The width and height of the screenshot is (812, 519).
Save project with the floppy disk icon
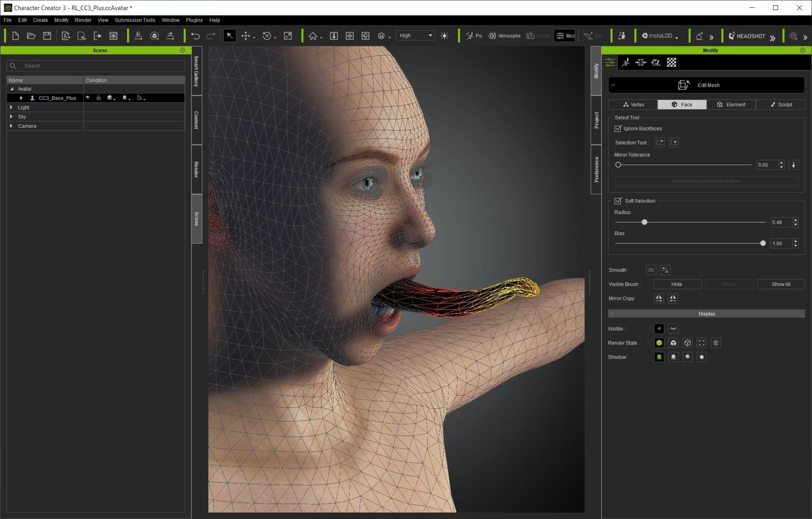(x=47, y=36)
